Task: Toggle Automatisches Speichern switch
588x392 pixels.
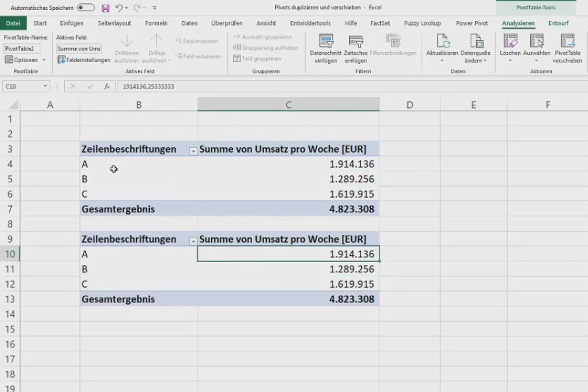Action: (x=86, y=8)
